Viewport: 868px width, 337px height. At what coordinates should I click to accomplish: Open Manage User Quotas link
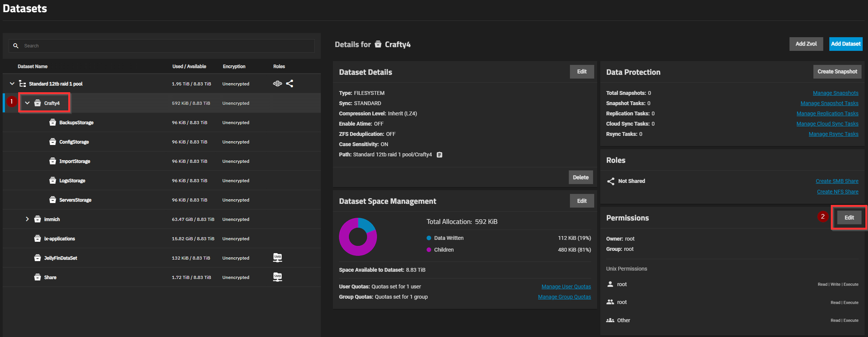(x=566, y=287)
